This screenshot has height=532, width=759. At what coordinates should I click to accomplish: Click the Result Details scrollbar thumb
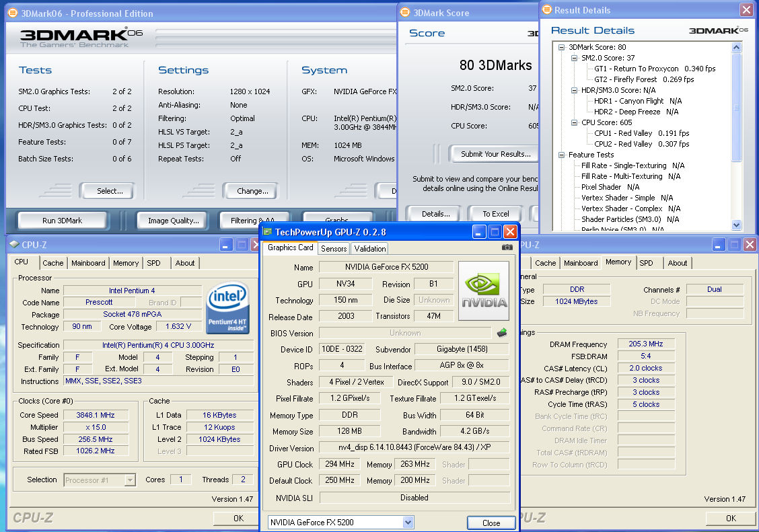point(736,108)
